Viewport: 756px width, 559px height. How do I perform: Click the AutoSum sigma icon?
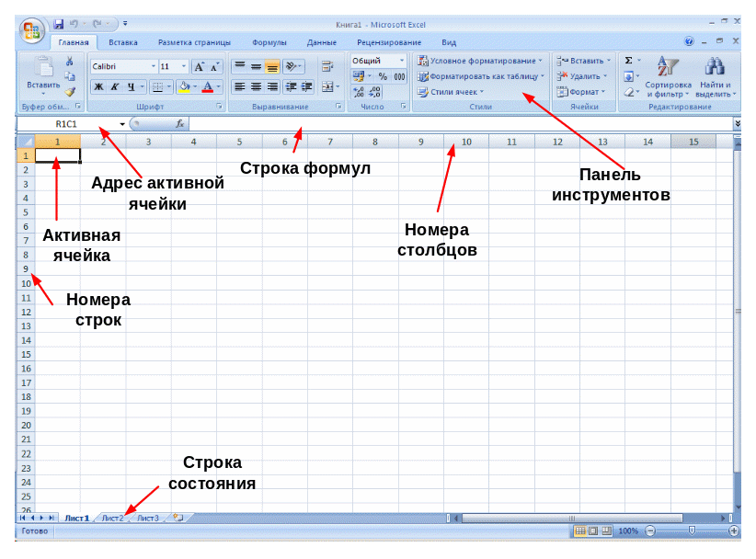(x=629, y=61)
